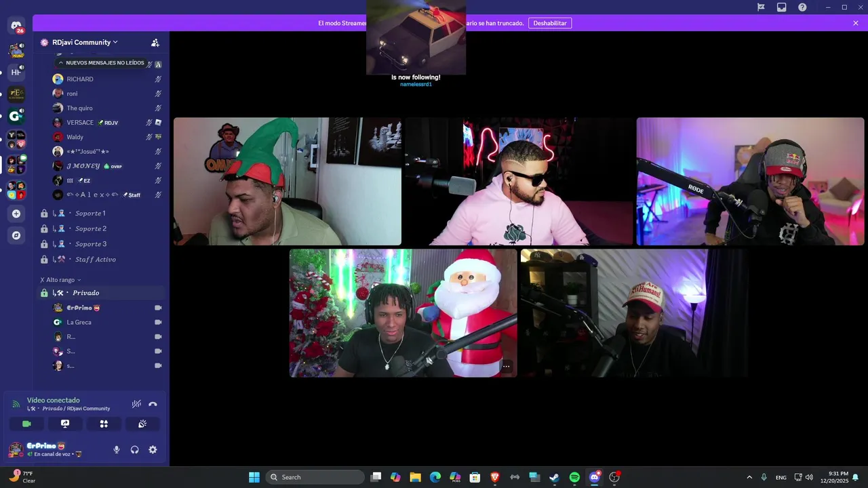Disconnect from voice call
868x488 pixels.
click(153, 404)
